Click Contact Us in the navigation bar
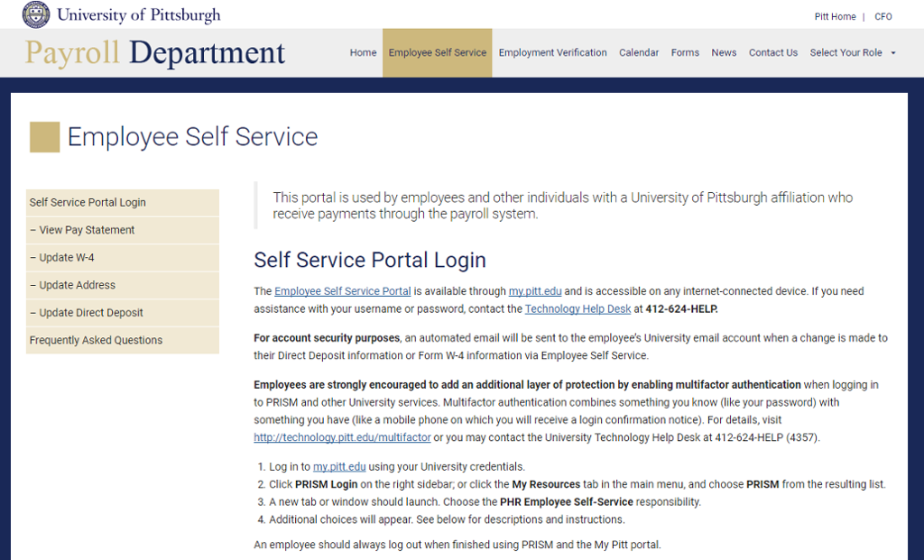Screen dimensions: 924x560 point(773,53)
